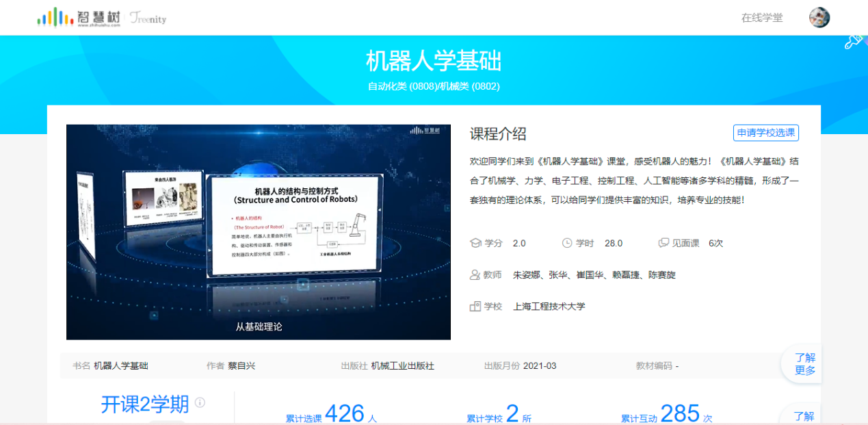Click the info icon beside 开课2学期

tap(200, 402)
